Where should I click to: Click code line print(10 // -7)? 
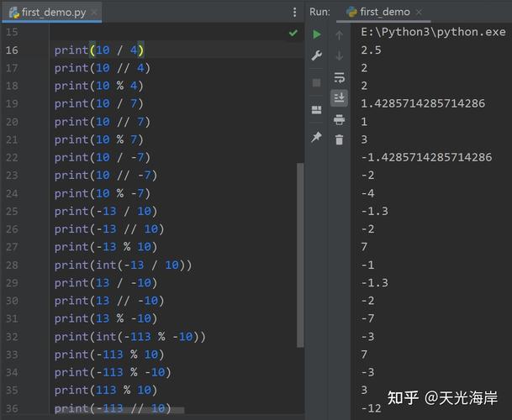pyautogui.click(x=106, y=176)
